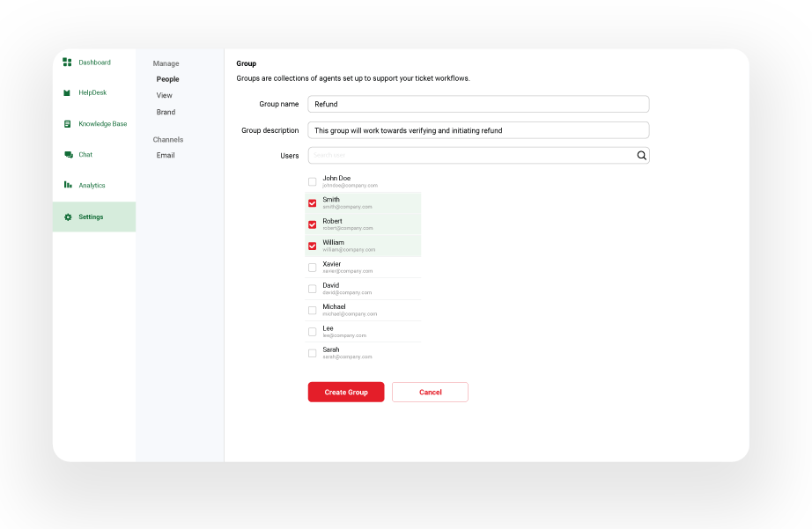The width and height of the screenshot is (812, 529).
Task: Click the Cancel button
Action: point(430,392)
